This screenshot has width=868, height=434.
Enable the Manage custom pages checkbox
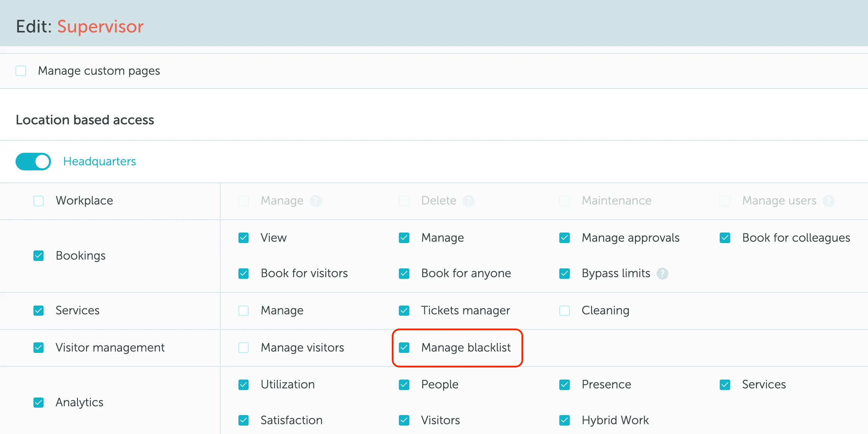[x=21, y=71]
